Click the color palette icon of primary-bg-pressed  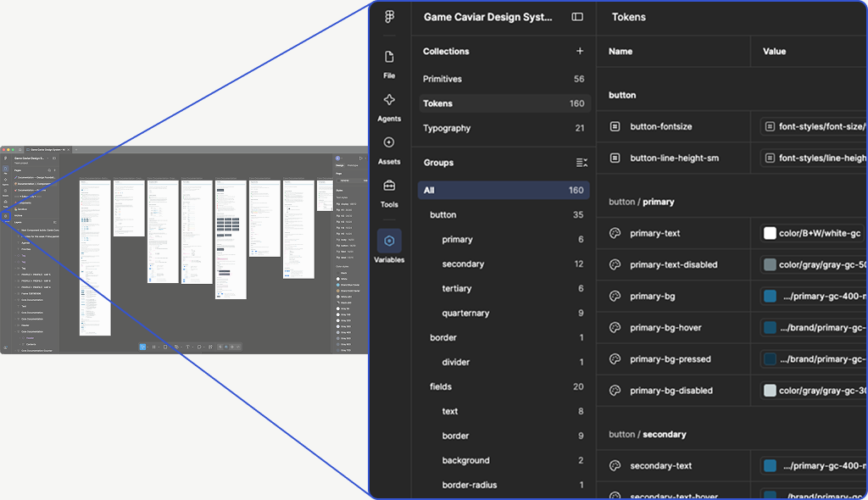click(615, 358)
